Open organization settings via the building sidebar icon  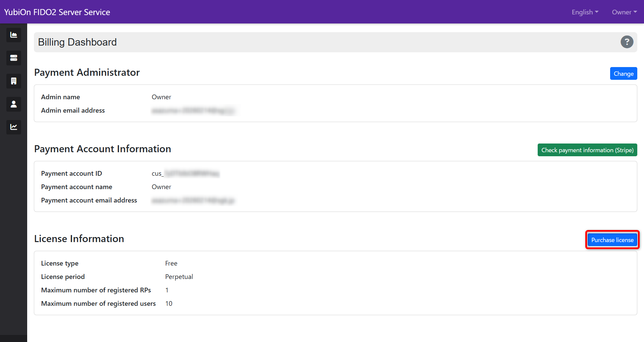(x=13, y=81)
